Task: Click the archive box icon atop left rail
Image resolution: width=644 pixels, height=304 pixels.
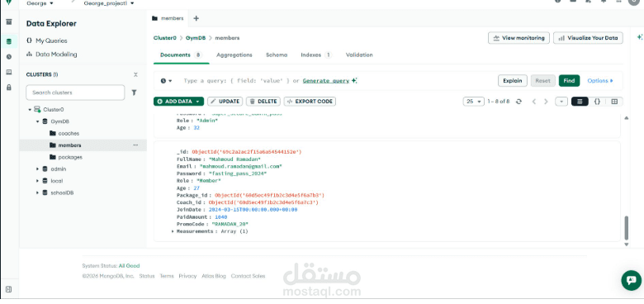Action: [x=9, y=21]
